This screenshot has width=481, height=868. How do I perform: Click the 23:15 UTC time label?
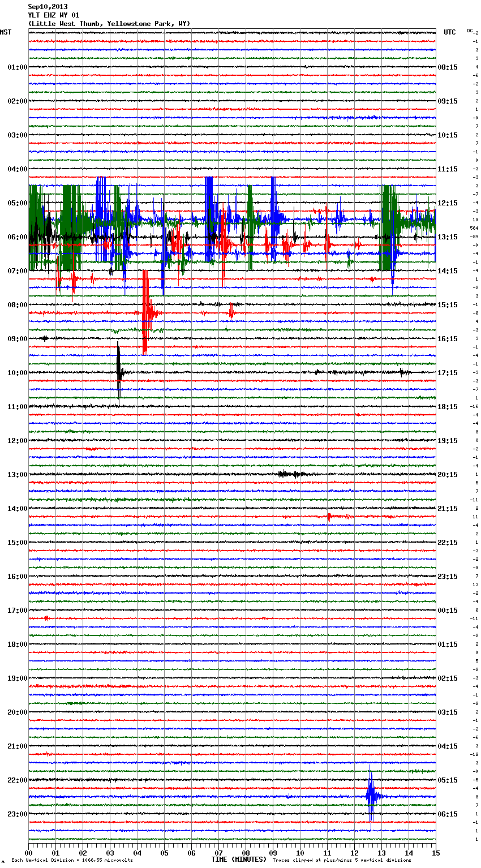448,577
